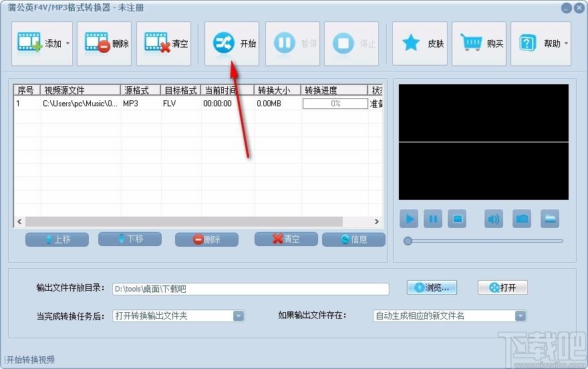Click the 0% progress bar cell

(335, 104)
